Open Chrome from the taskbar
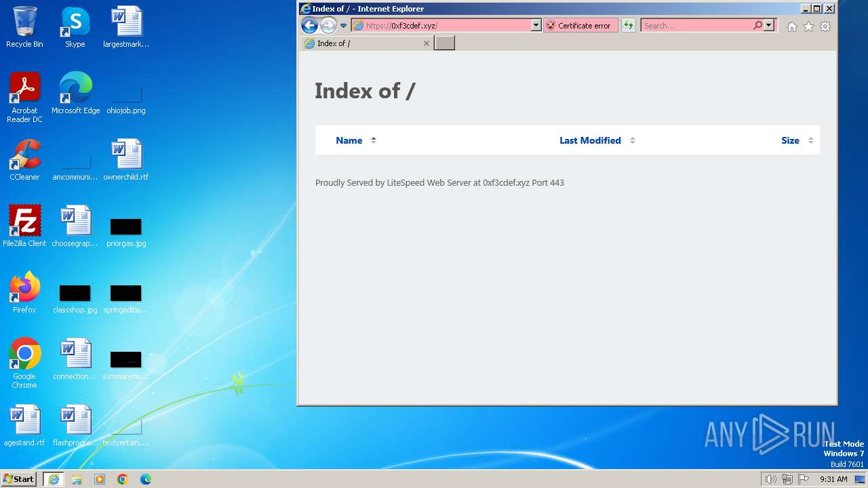Screen dimensions: 868x488 [123, 479]
